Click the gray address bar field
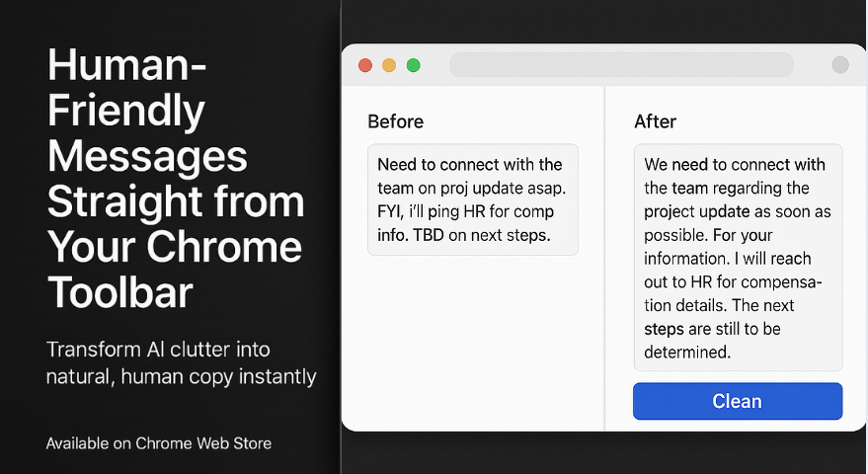 coord(621,65)
